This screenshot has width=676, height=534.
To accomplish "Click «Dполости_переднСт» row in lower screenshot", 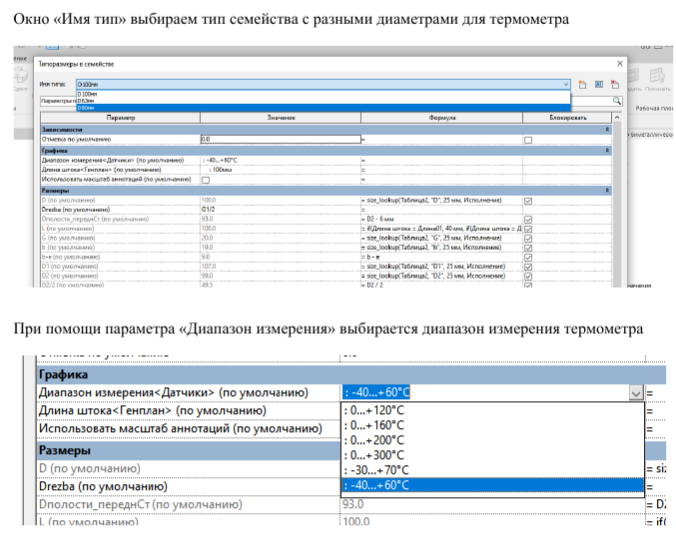I will click(189, 505).
